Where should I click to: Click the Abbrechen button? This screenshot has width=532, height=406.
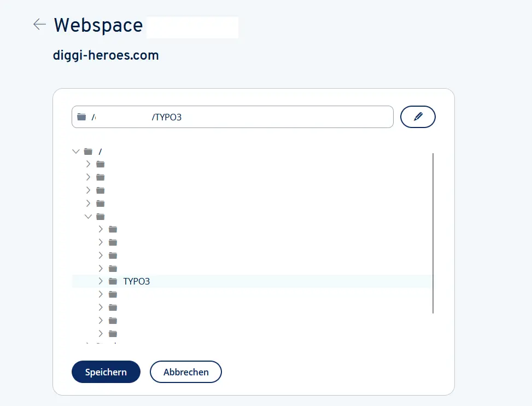(185, 372)
